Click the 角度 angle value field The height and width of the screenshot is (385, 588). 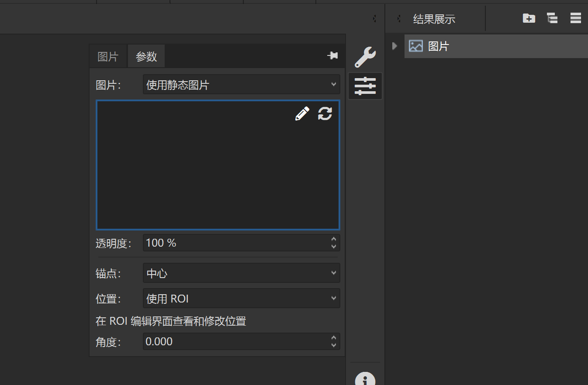(x=236, y=341)
